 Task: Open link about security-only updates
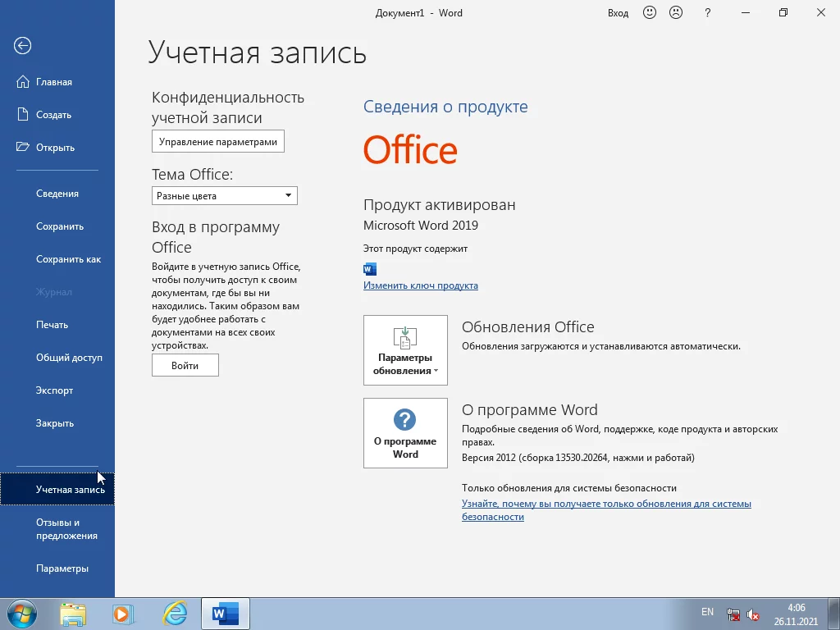tap(606, 510)
